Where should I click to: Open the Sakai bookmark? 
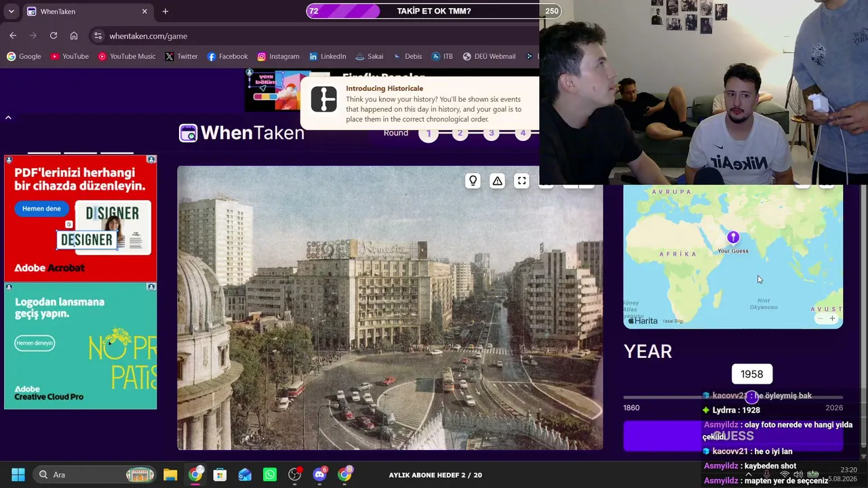point(370,56)
